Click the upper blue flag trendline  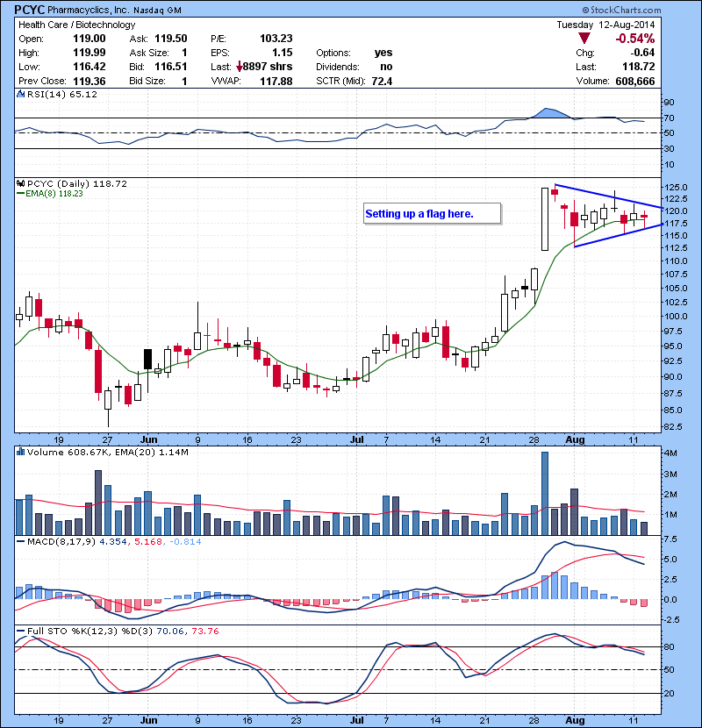point(609,196)
